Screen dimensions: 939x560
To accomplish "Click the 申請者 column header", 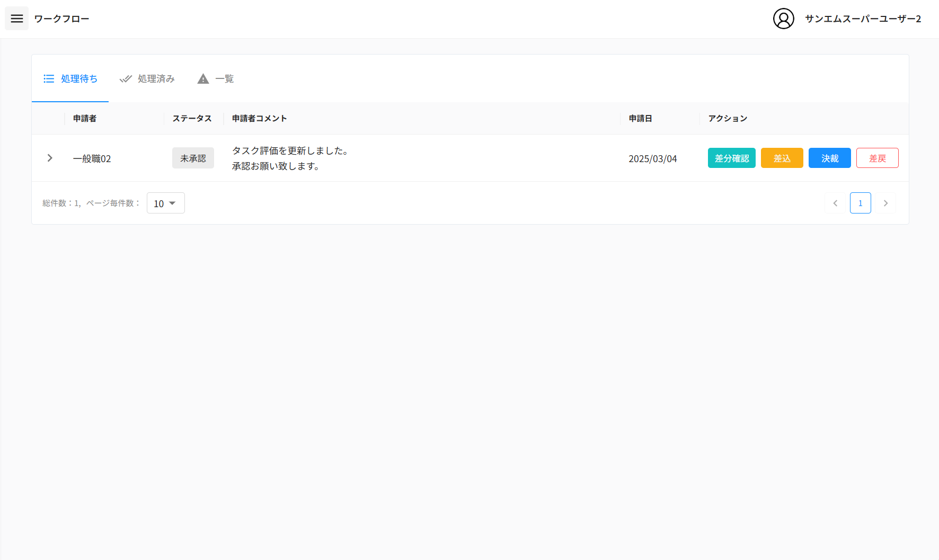I will (x=85, y=118).
